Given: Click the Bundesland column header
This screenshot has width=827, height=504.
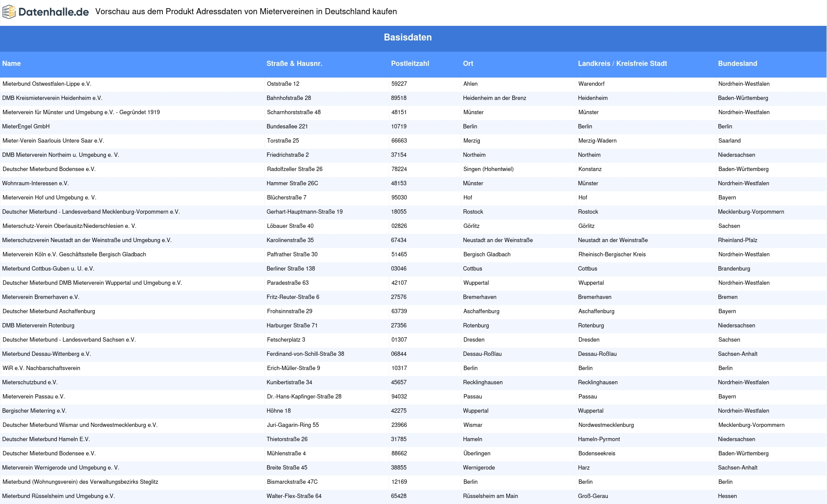Looking at the screenshot, I should coord(737,64).
